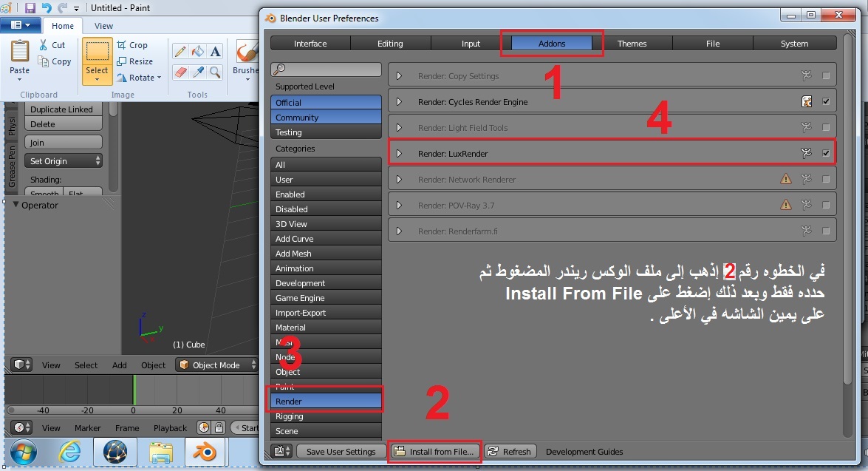
Task: Click the warning icon on Network Renderer
Action: pyautogui.click(x=785, y=179)
